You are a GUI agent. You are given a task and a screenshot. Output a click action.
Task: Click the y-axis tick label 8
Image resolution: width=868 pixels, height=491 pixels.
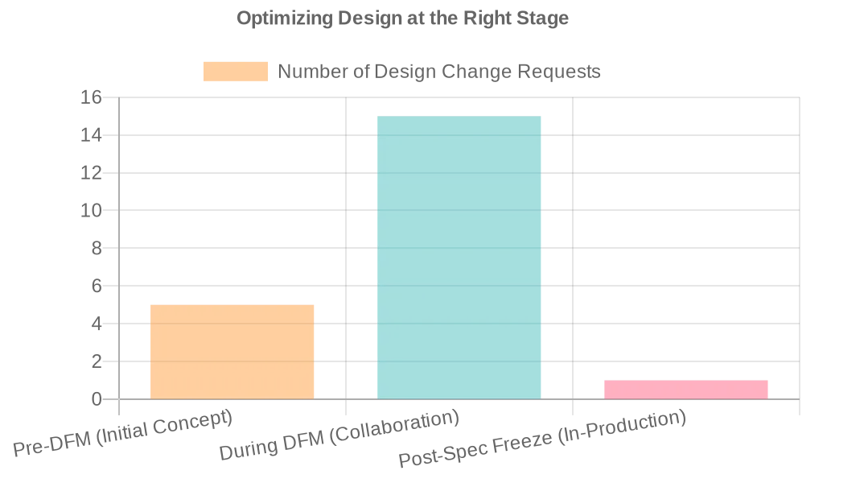point(96,248)
